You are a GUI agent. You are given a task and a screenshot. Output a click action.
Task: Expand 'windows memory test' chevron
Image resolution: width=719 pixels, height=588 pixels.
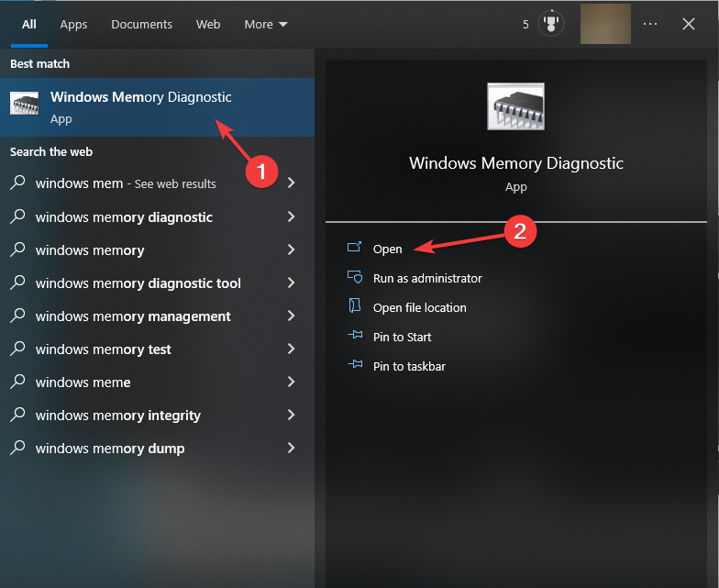tap(292, 349)
